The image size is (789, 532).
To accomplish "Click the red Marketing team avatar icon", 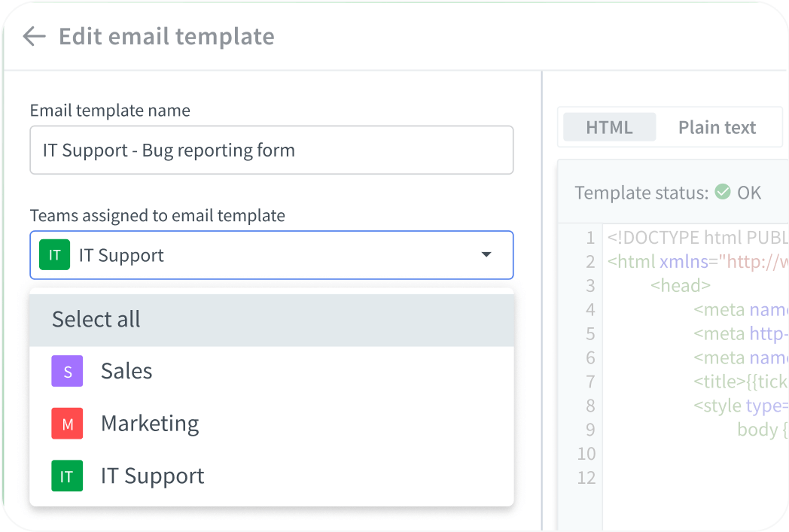I will [67, 423].
